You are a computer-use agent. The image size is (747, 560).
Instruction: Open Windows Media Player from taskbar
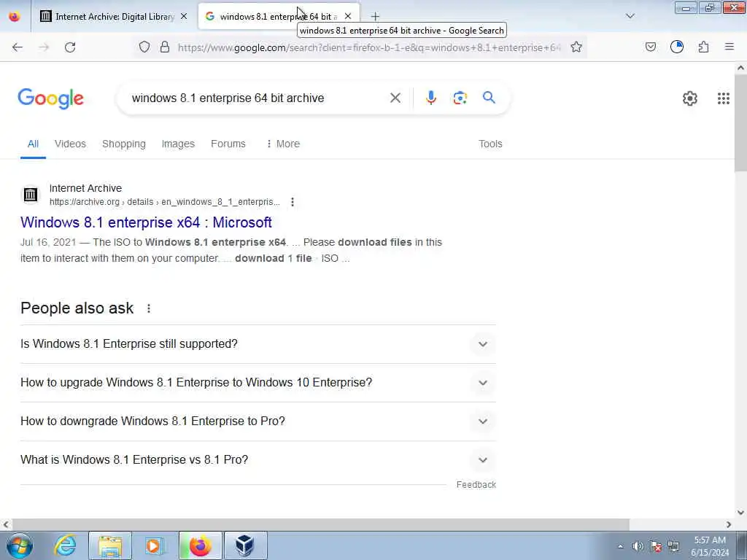point(155,545)
